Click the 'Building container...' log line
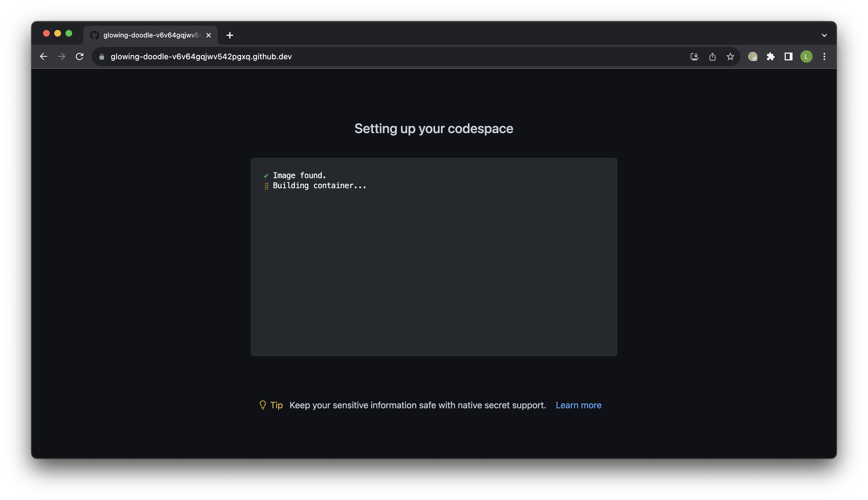 pos(319,186)
